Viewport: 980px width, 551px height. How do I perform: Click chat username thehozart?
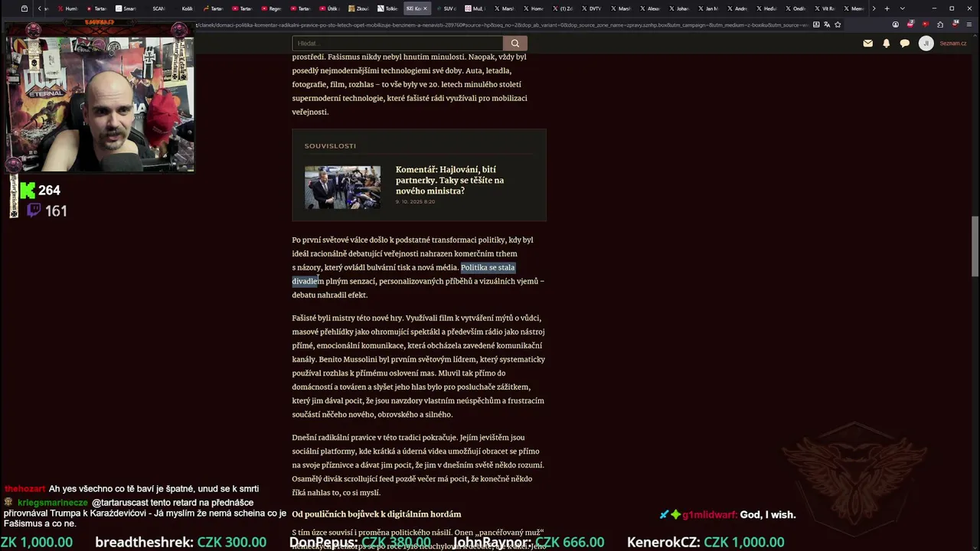click(x=24, y=489)
